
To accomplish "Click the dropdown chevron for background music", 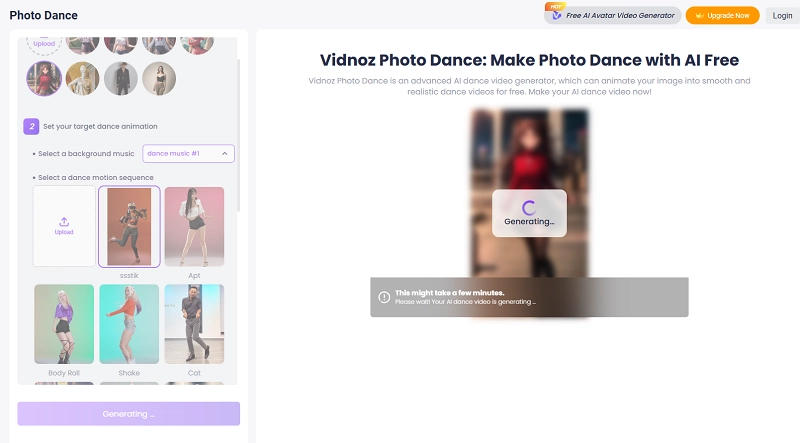I will pyautogui.click(x=224, y=154).
